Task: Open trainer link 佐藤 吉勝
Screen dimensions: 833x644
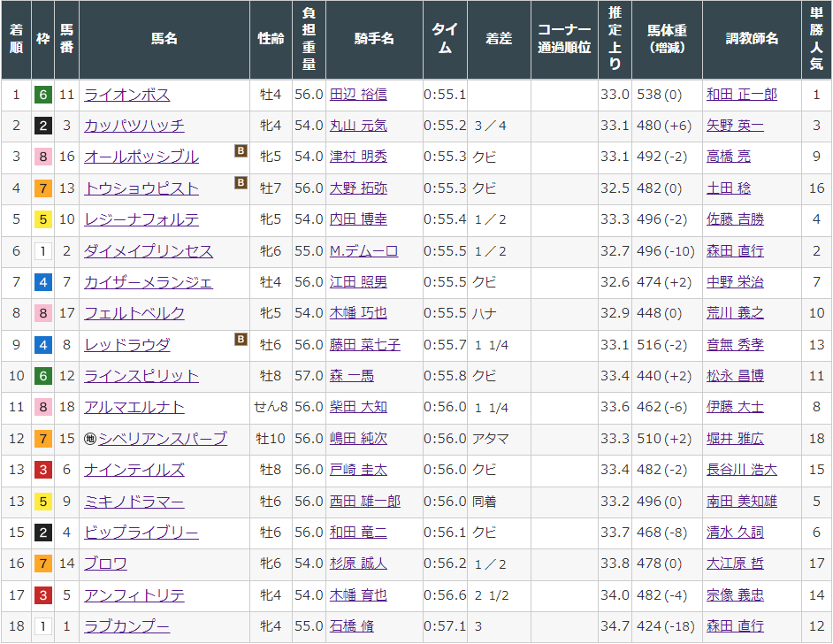Action: click(735, 219)
